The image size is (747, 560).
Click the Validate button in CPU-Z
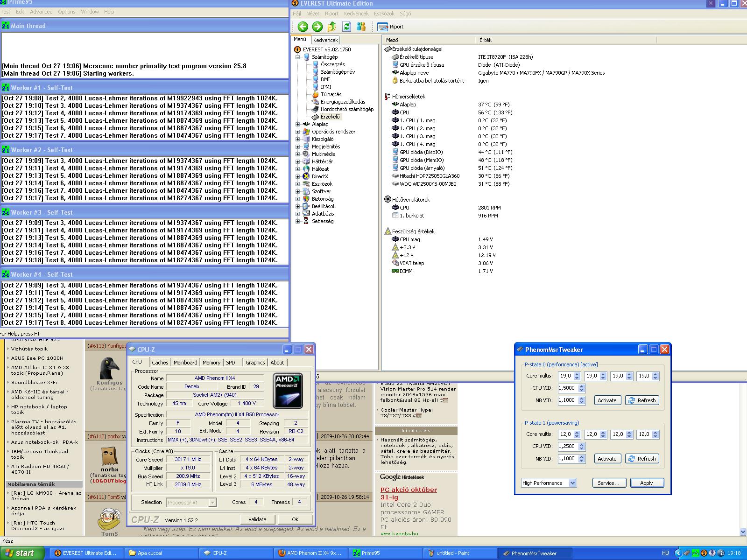coord(257,519)
